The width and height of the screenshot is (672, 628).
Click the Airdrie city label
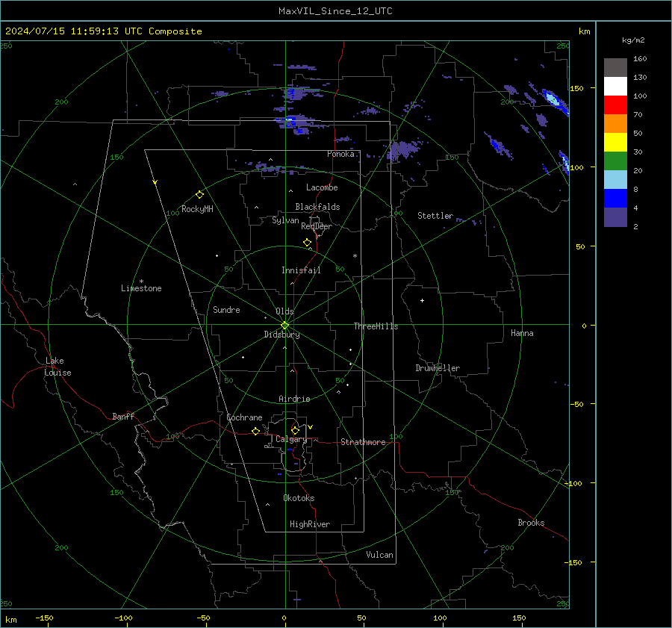click(x=294, y=399)
